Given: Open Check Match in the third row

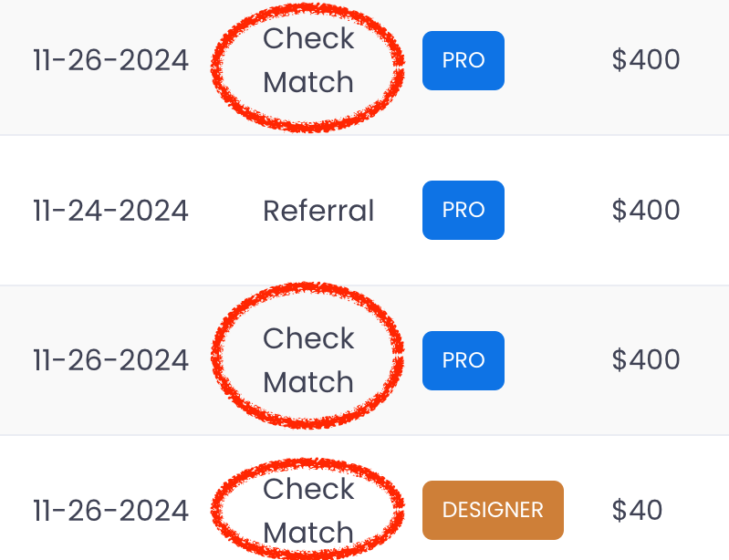Looking at the screenshot, I should 308,360.
